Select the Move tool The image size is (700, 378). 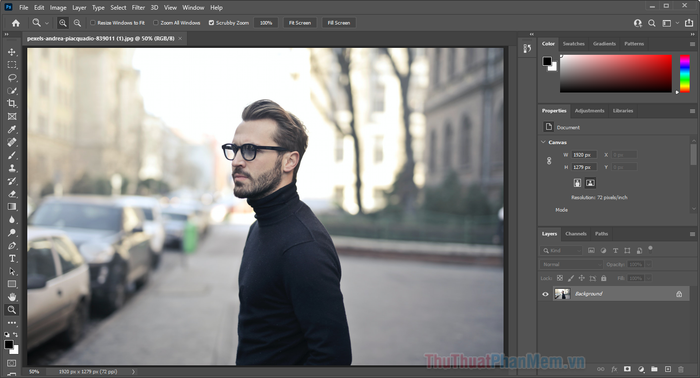(x=12, y=52)
